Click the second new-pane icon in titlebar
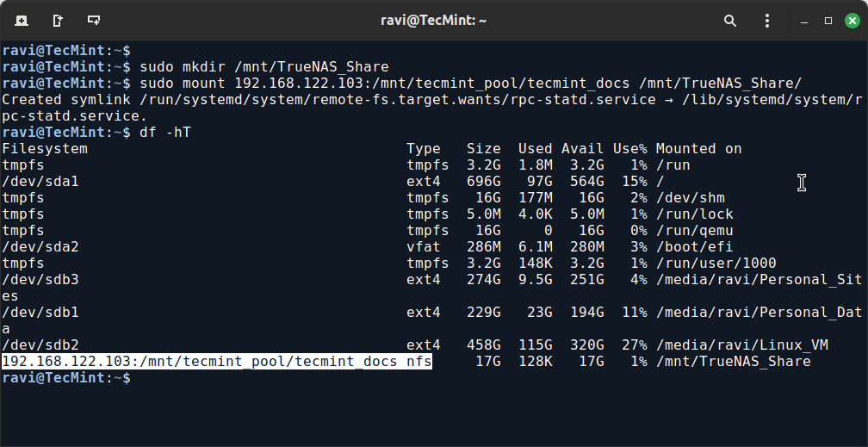 (x=58, y=21)
